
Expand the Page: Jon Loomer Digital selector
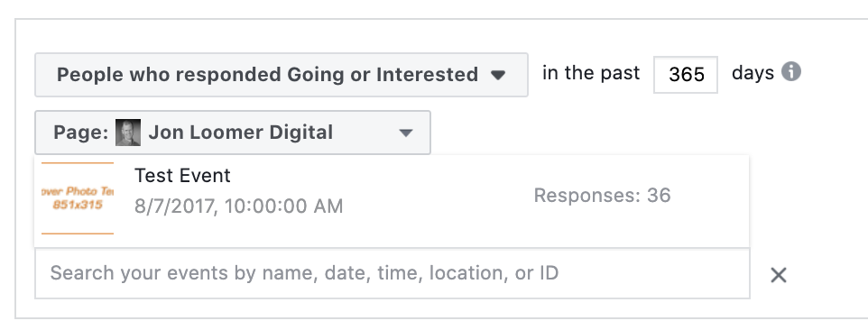tap(233, 133)
